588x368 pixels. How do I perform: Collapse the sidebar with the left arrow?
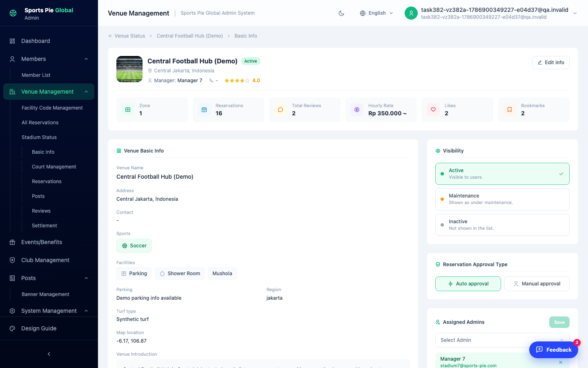[49, 354]
